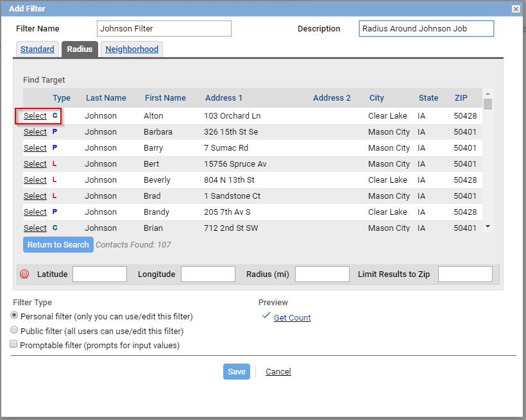Sort results by Address 1 column
526x420 pixels.
click(224, 98)
